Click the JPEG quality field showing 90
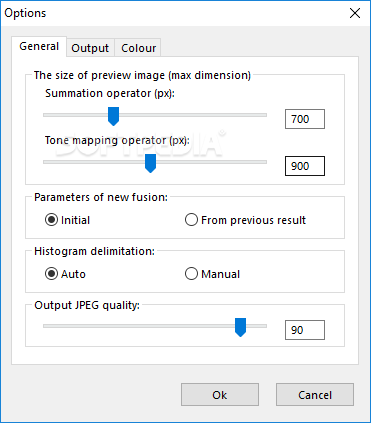 (x=305, y=330)
